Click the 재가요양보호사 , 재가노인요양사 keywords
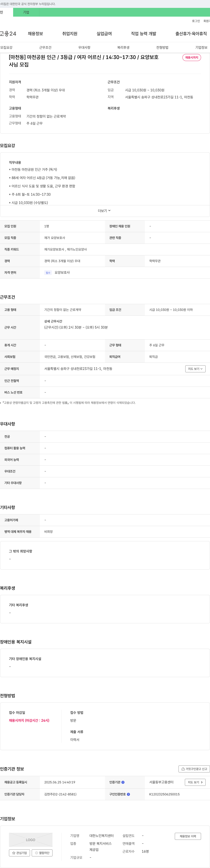Screen dimensions: 210x868 click(x=65, y=249)
